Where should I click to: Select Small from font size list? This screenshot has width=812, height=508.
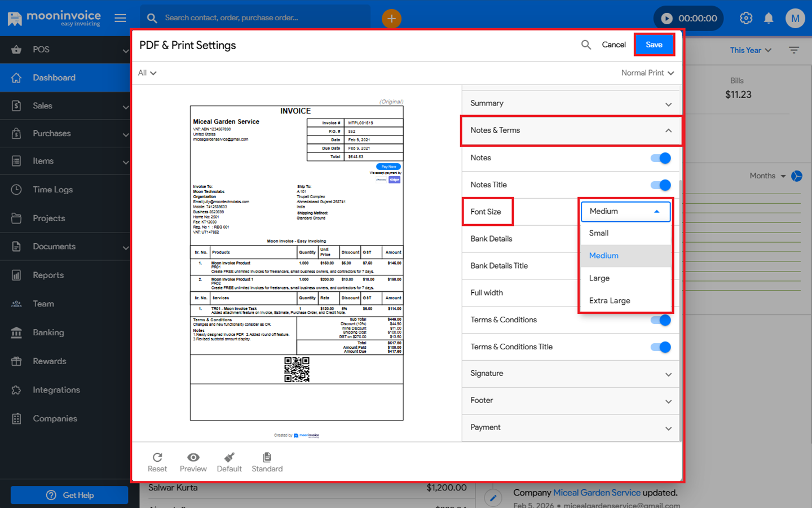click(599, 233)
